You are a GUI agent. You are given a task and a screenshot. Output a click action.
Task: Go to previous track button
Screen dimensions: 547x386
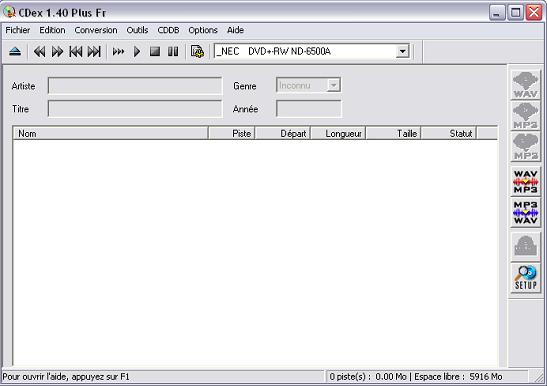[x=76, y=52]
